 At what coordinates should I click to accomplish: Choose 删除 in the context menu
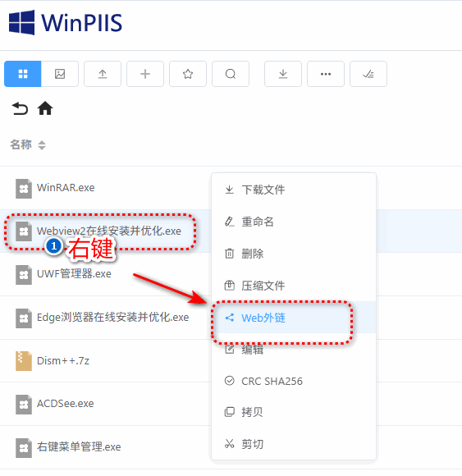294,254
